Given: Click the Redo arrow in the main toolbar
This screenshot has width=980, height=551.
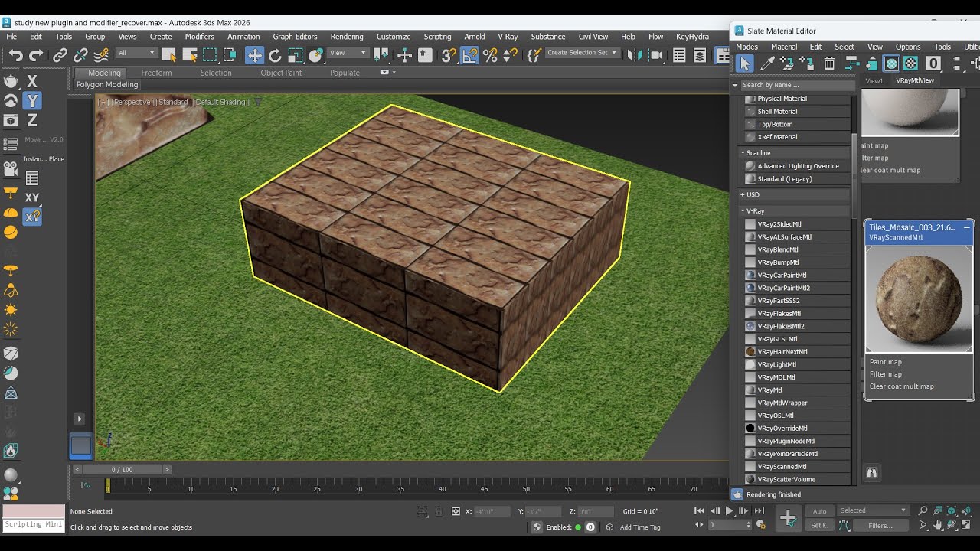Looking at the screenshot, I should pos(36,55).
